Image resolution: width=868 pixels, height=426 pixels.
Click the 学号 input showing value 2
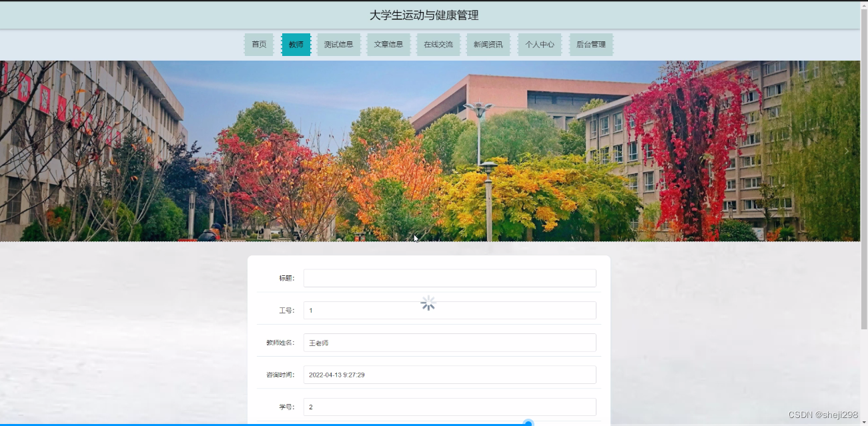point(449,406)
